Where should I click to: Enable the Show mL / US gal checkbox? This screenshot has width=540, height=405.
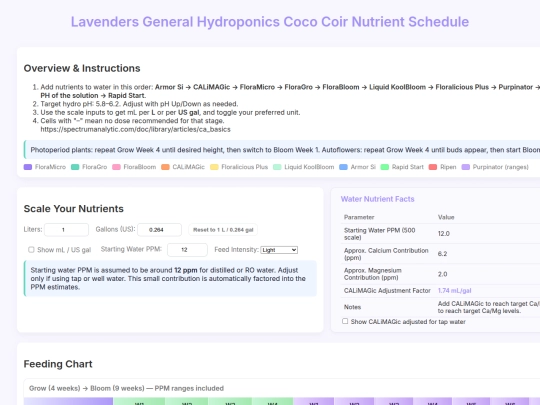tap(31, 250)
